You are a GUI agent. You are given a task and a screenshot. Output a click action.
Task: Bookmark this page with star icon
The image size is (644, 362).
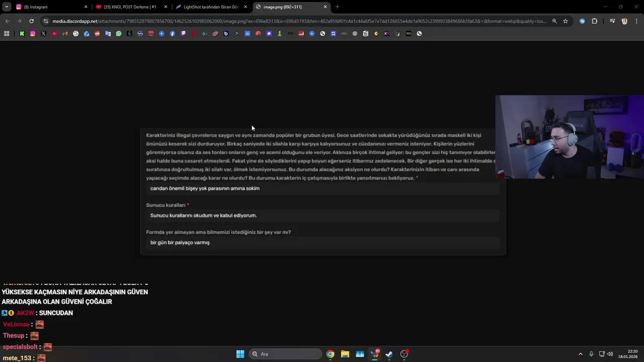pyautogui.click(x=566, y=21)
